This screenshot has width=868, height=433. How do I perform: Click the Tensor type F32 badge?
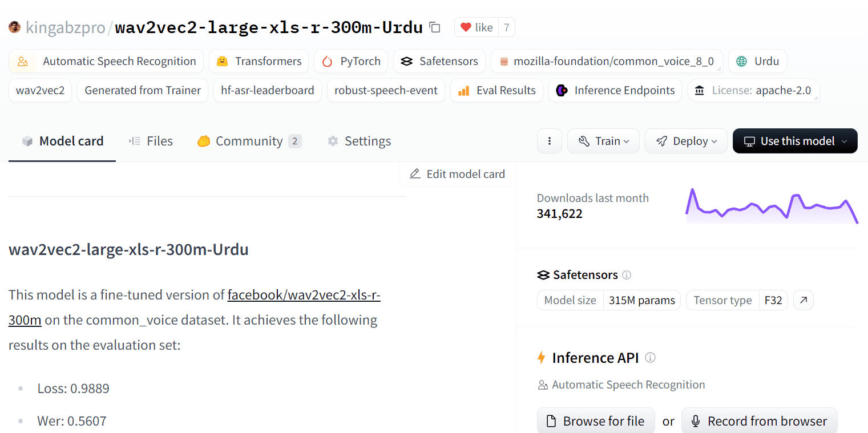point(737,300)
